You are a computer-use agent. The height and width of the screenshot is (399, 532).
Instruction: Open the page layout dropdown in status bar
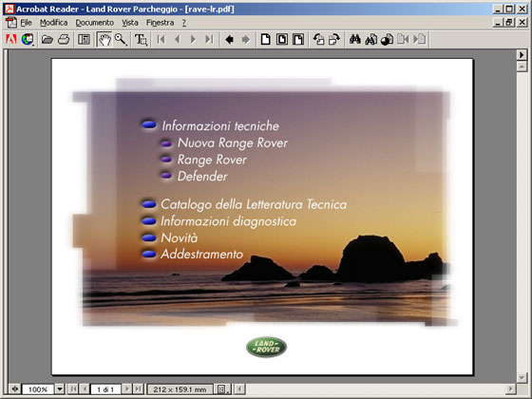tap(222, 389)
